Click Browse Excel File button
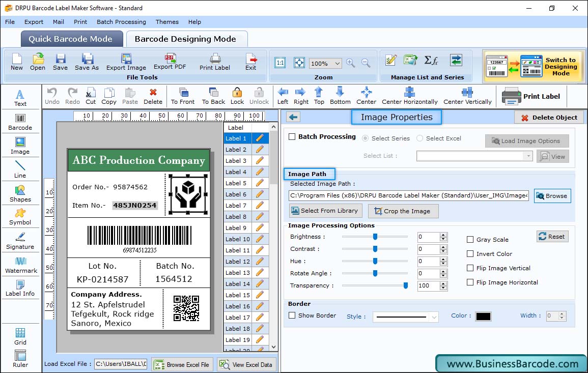The height and width of the screenshot is (373, 588). pyautogui.click(x=182, y=365)
